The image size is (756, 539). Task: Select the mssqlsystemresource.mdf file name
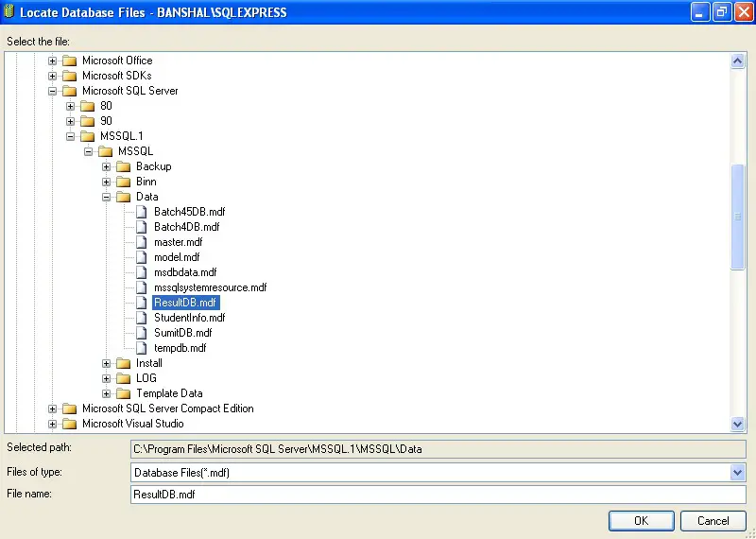[x=210, y=287]
